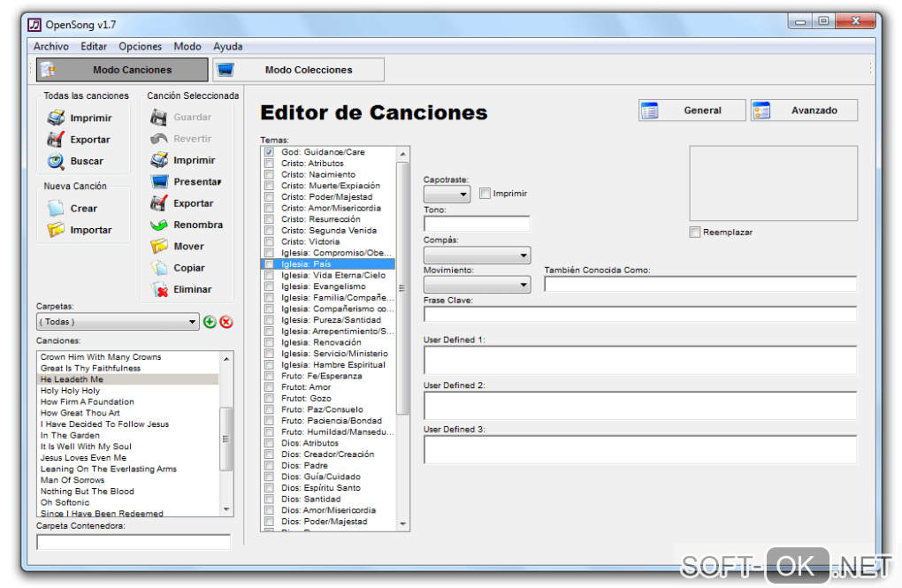The height and width of the screenshot is (588, 902).
Task: Click the Modo Colecciones screen icon
Action: 225,70
